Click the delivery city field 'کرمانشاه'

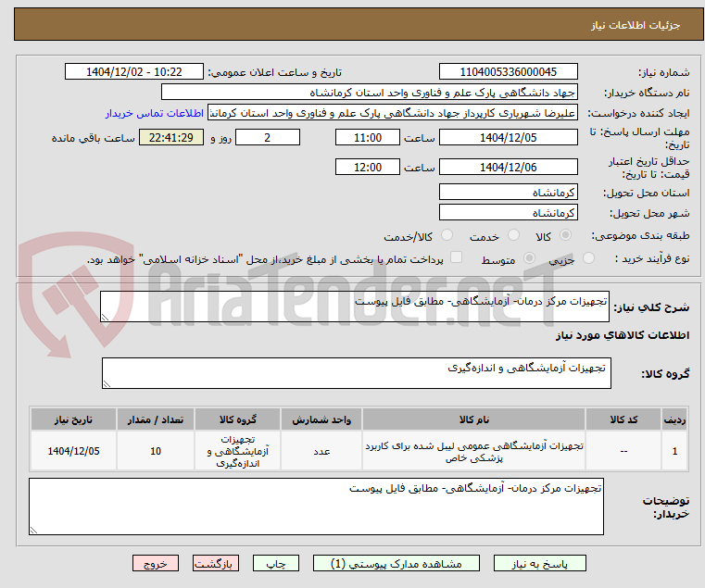[x=508, y=212]
